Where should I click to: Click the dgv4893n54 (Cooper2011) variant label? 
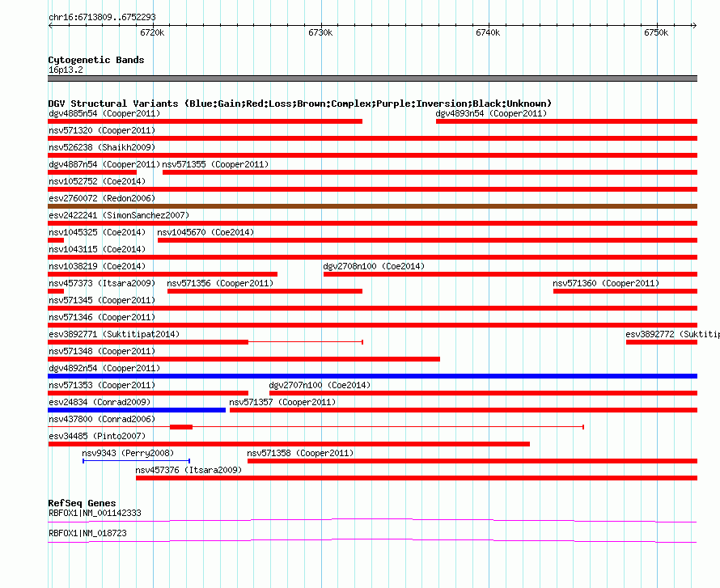coord(491,113)
